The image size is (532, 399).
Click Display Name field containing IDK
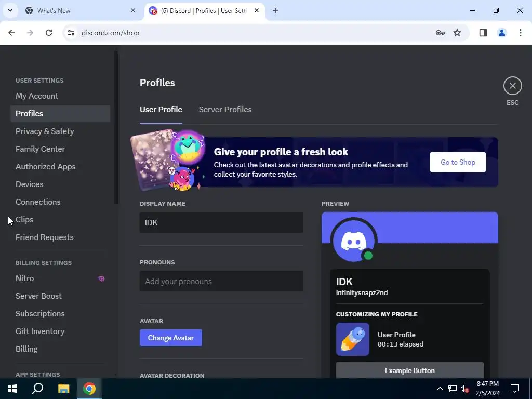221,222
